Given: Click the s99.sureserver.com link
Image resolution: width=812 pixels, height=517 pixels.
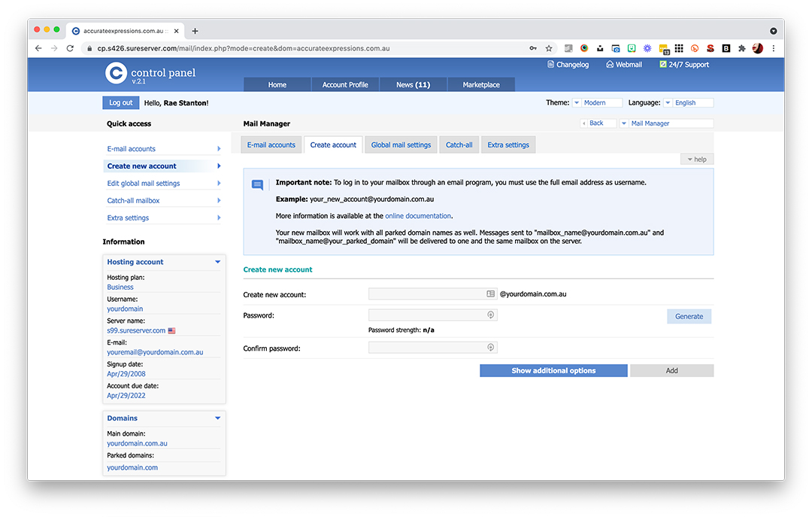Looking at the screenshot, I should (x=136, y=330).
